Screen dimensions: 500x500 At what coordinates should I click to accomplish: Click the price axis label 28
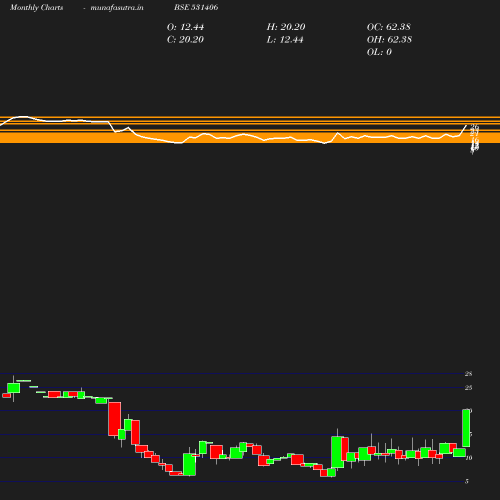[x=469, y=374]
